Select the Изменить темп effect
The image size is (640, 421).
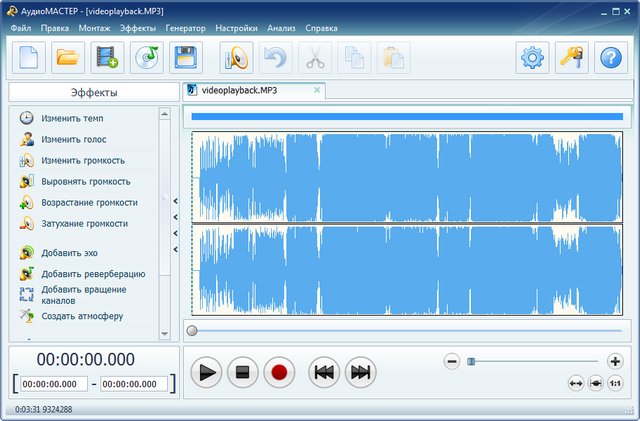(x=72, y=118)
